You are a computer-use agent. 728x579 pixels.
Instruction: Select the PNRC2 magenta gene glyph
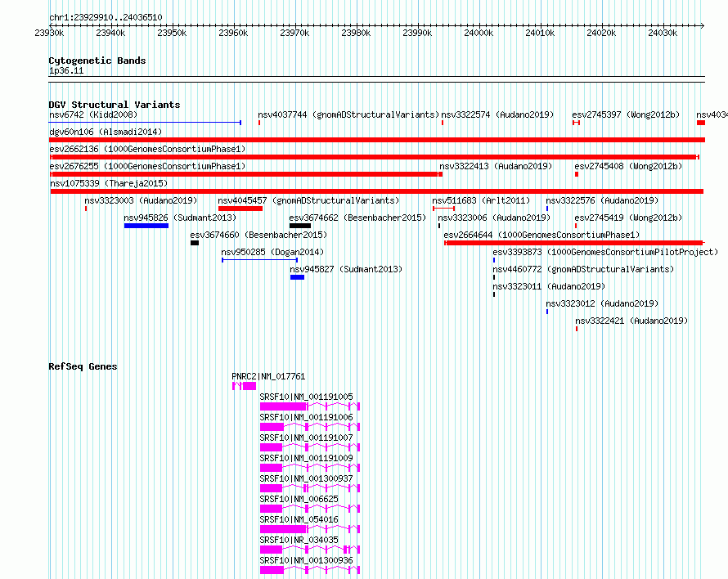(245, 386)
